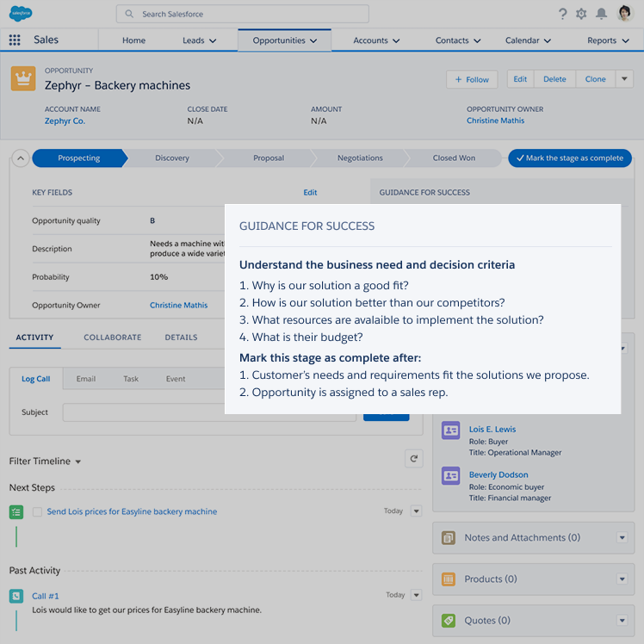
Task: Expand the Quotes card menu arrow
Action: tap(622, 621)
